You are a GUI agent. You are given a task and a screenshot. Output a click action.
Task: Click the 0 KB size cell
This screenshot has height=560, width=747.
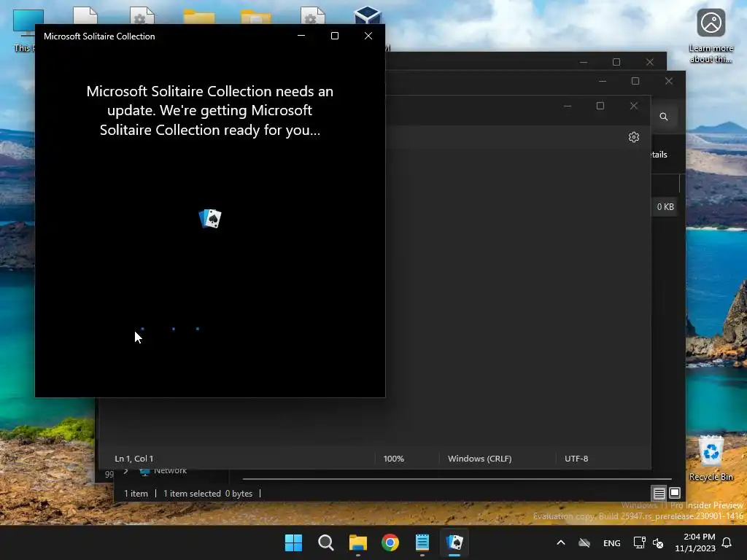click(x=665, y=206)
